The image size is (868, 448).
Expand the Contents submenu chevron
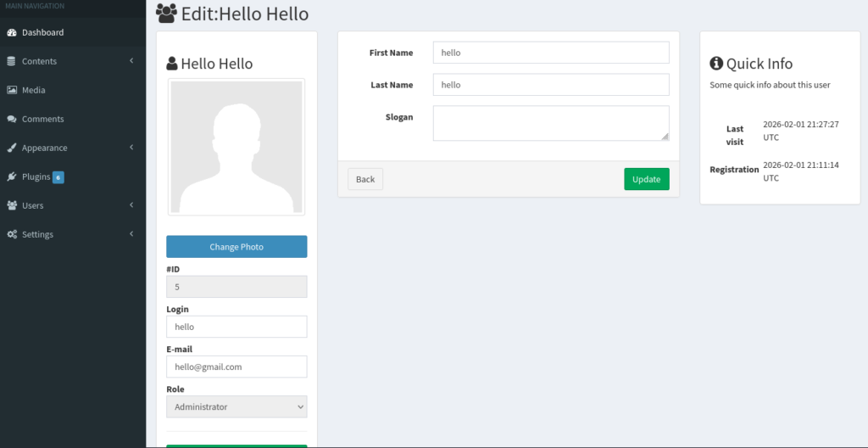(x=132, y=61)
